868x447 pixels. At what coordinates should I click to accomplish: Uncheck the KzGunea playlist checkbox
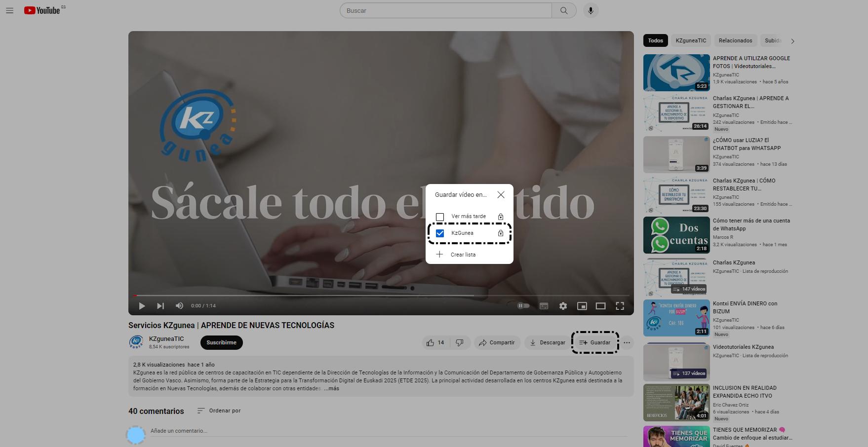[x=440, y=233]
